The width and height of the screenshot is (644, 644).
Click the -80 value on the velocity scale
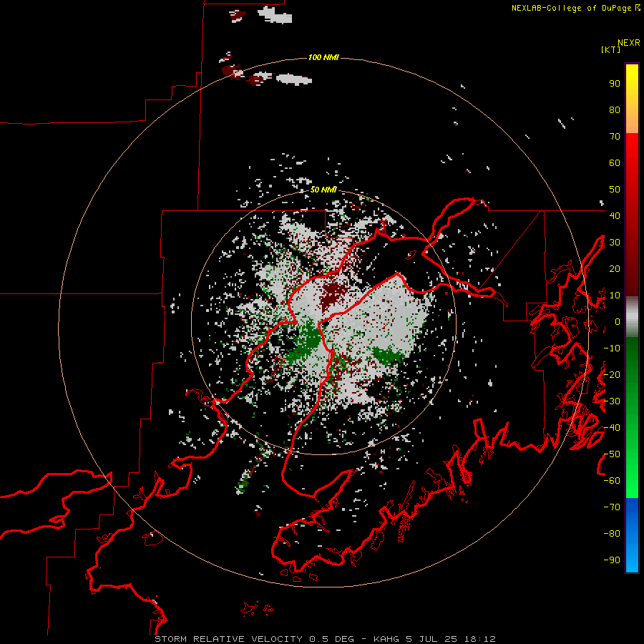612,534
